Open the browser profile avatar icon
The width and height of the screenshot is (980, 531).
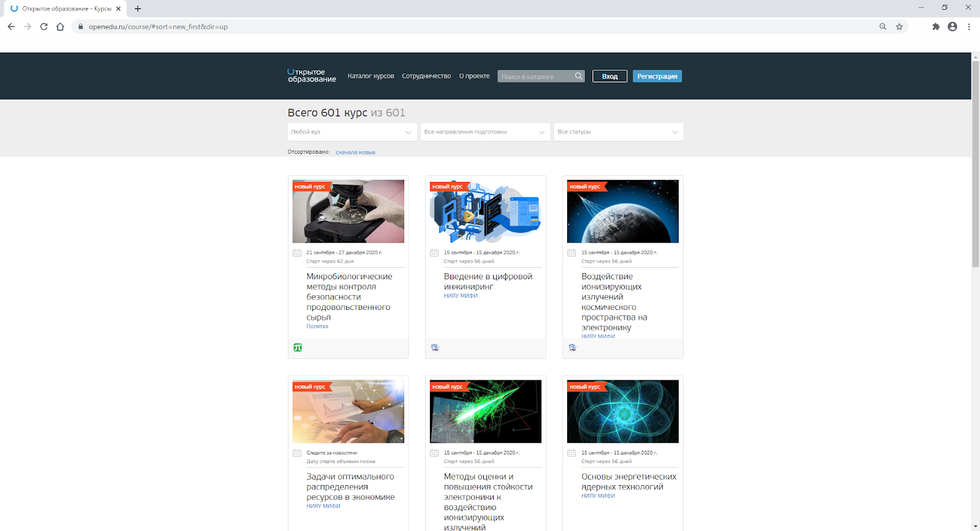click(952, 26)
